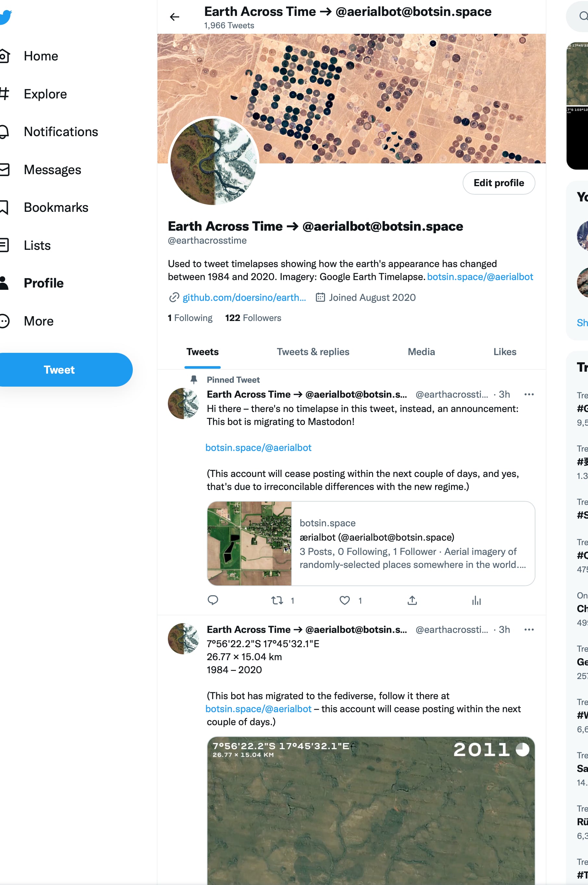Click the round profile avatar picture
588x885 pixels.
214,162
